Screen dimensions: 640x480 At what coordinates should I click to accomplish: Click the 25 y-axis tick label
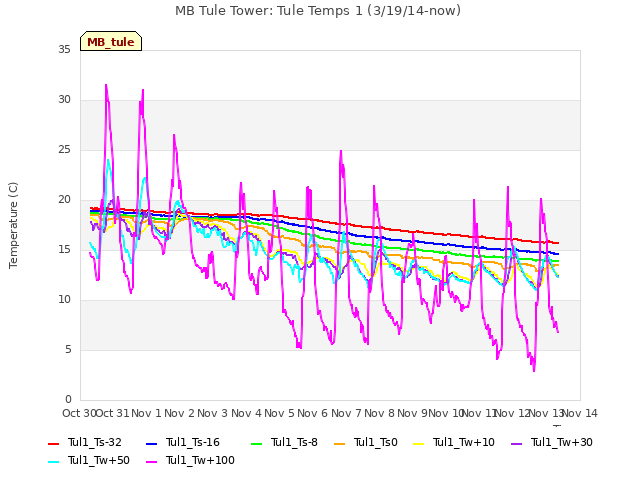[x=64, y=149]
